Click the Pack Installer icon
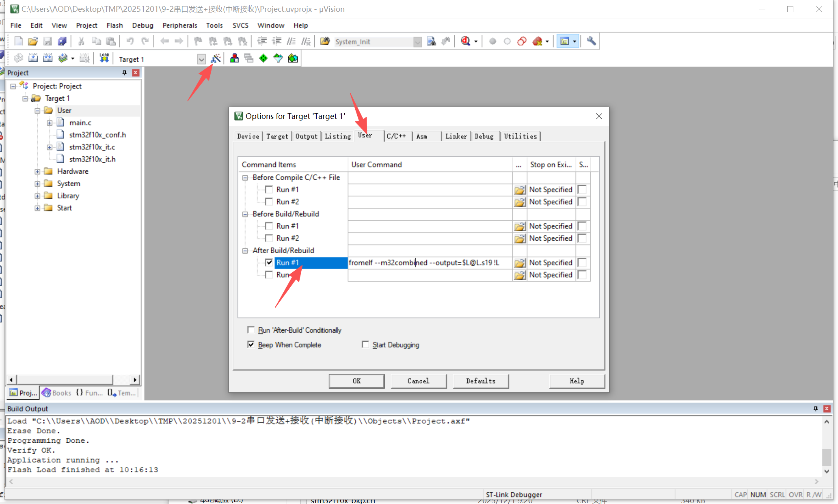 click(x=293, y=58)
